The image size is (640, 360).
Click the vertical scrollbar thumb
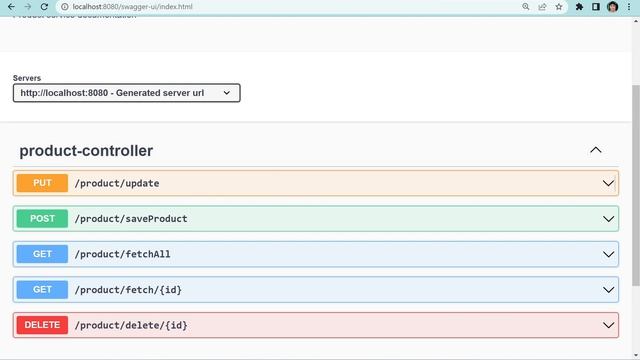pos(636,186)
